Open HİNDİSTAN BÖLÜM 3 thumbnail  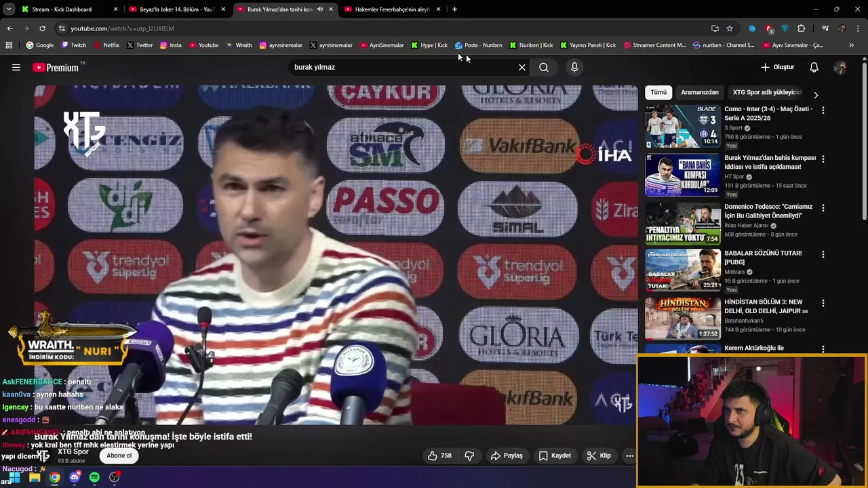(x=682, y=319)
